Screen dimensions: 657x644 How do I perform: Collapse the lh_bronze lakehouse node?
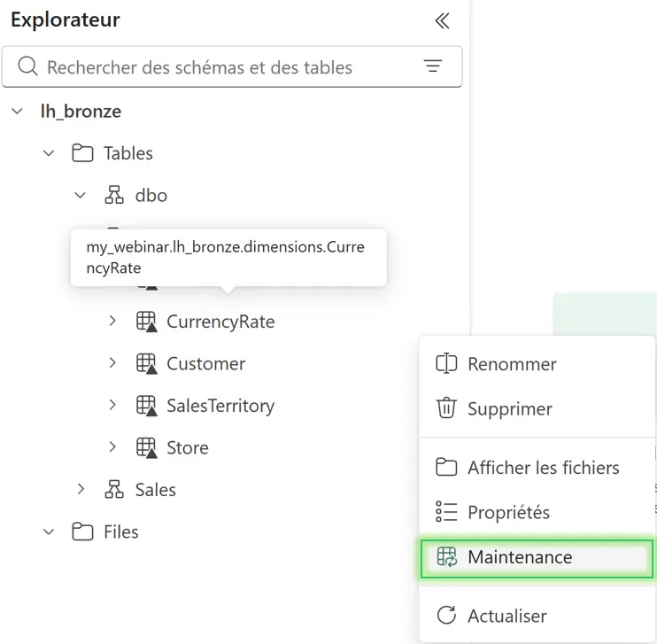pos(18,112)
